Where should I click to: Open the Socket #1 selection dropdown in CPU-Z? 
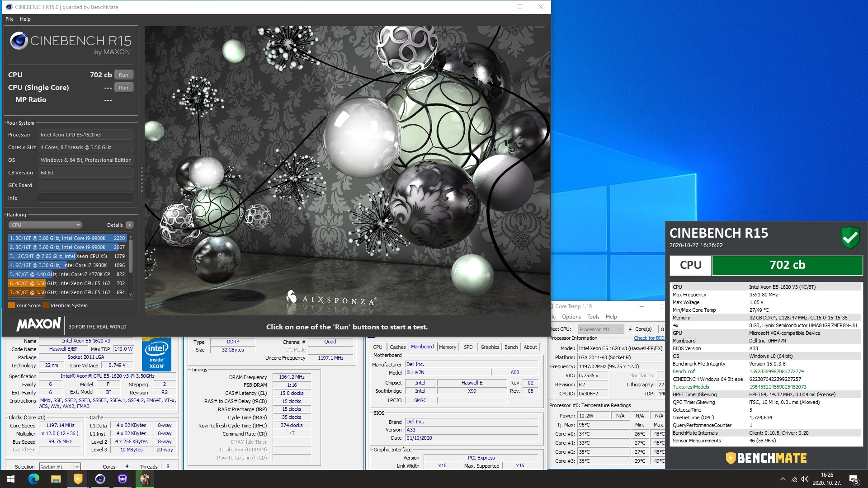59,467
